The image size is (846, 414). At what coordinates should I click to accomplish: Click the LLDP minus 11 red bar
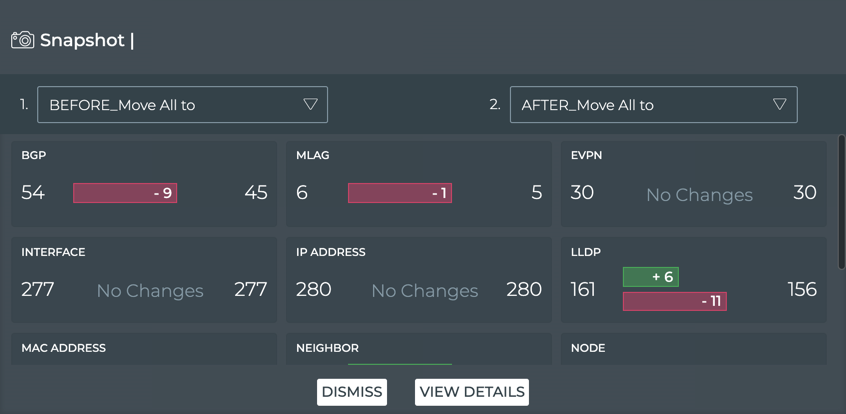pos(674,300)
